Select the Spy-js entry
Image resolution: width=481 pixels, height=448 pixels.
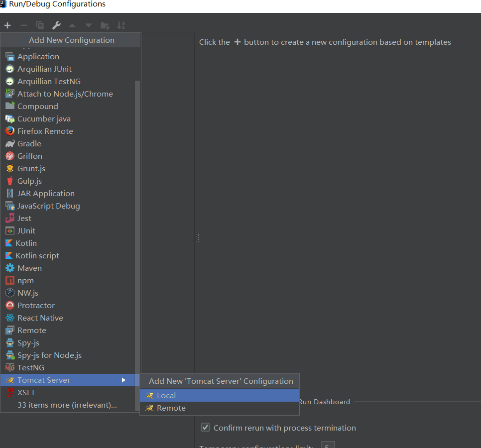(68, 343)
